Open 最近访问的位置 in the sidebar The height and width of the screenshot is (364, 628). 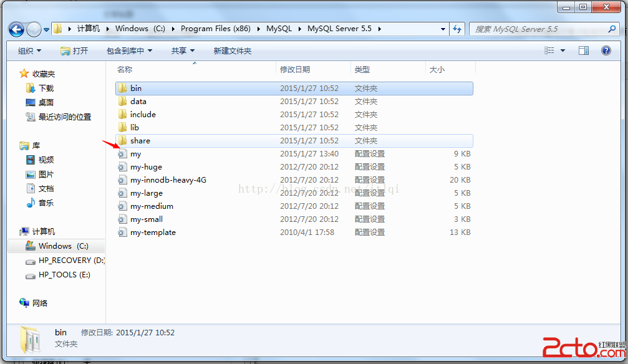[x=65, y=117]
